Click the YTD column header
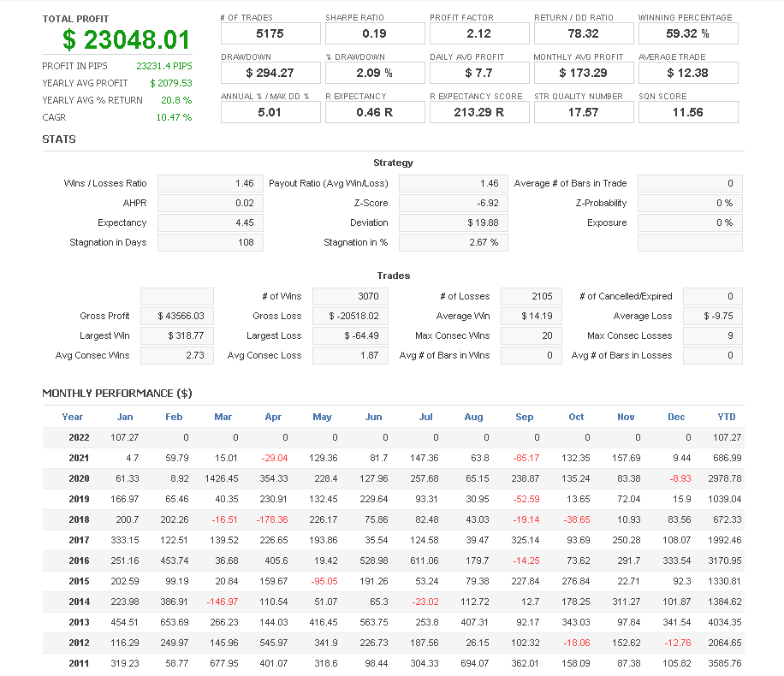 (x=727, y=417)
